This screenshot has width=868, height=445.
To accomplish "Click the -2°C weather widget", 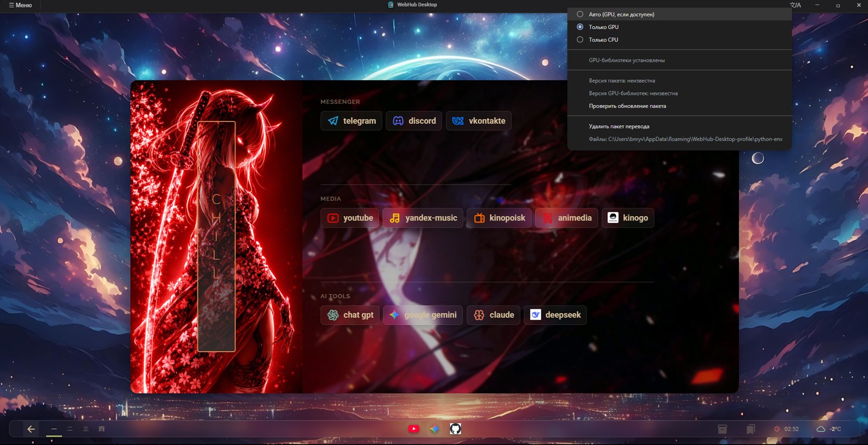I will coord(829,429).
